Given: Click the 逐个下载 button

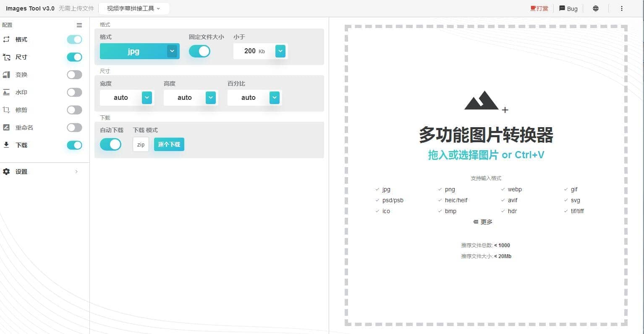Looking at the screenshot, I should click(x=169, y=144).
